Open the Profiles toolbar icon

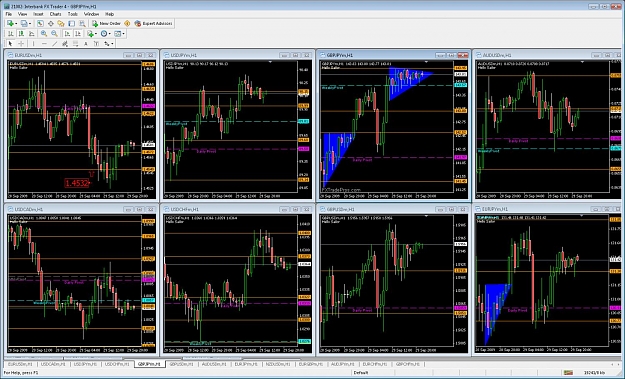24,24
